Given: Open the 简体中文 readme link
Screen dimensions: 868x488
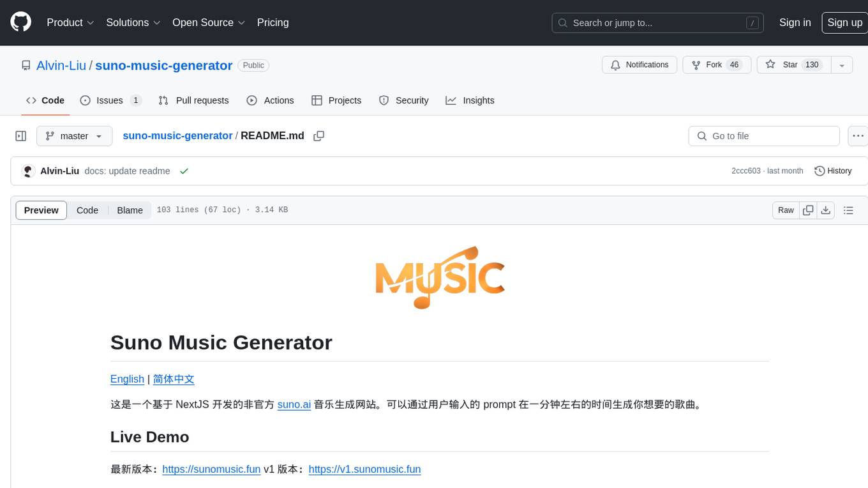Looking at the screenshot, I should [174, 379].
